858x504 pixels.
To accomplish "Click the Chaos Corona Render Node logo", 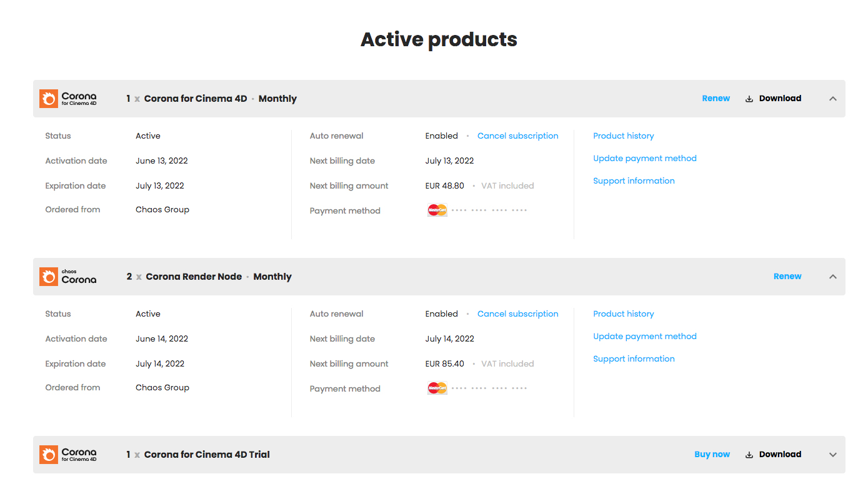I will pyautogui.click(x=68, y=277).
